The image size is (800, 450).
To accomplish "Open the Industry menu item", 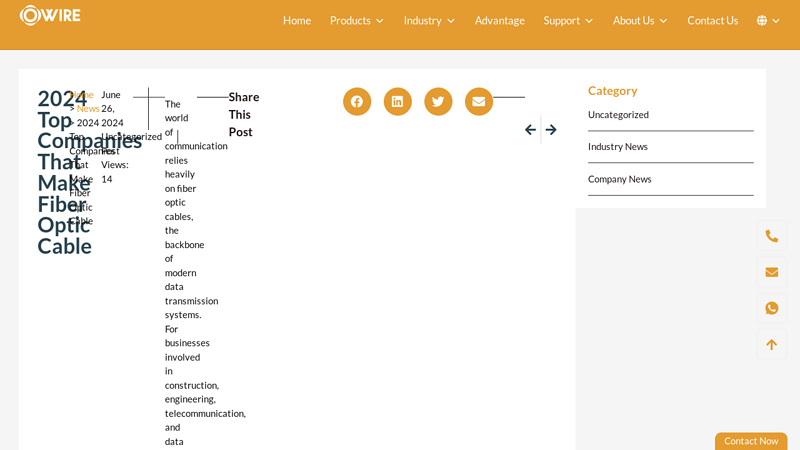I will pyautogui.click(x=422, y=20).
